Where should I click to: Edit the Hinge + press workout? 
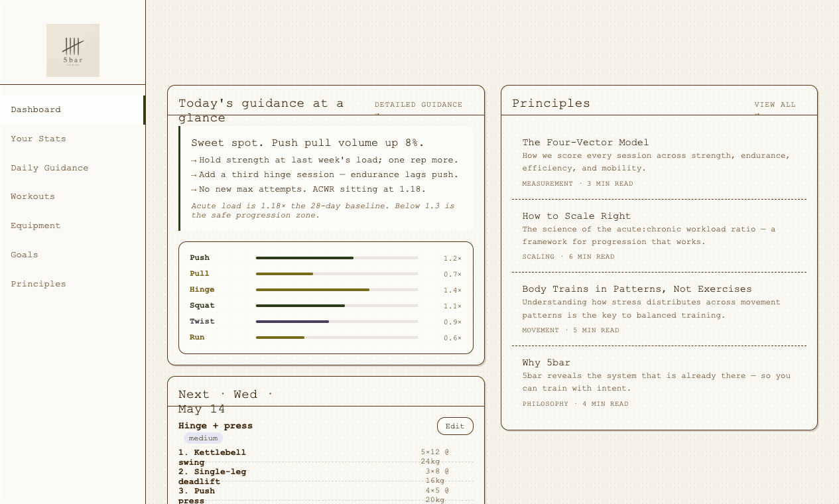455,426
